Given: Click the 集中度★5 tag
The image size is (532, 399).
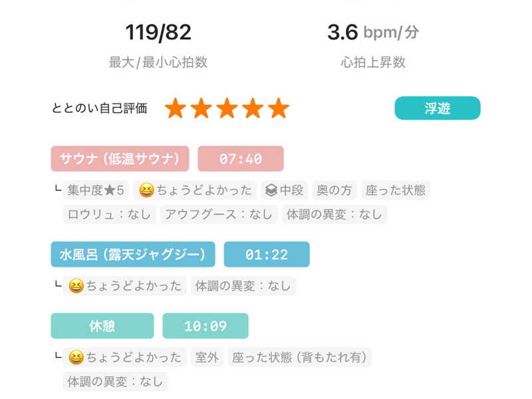Looking at the screenshot, I should pos(96,190).
